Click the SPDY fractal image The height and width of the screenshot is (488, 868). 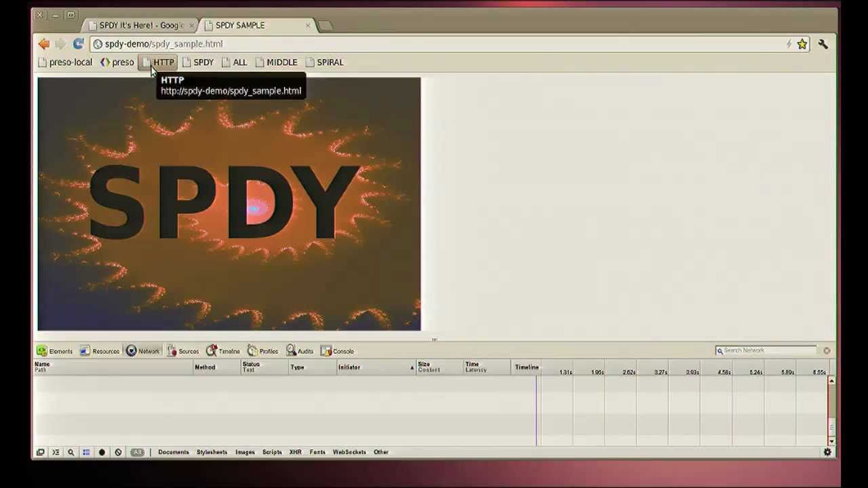(229, 204)
